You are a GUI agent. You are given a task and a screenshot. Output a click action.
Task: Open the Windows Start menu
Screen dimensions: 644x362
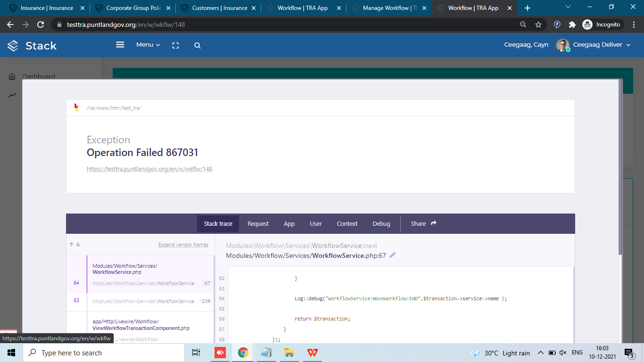pos(11,353)
